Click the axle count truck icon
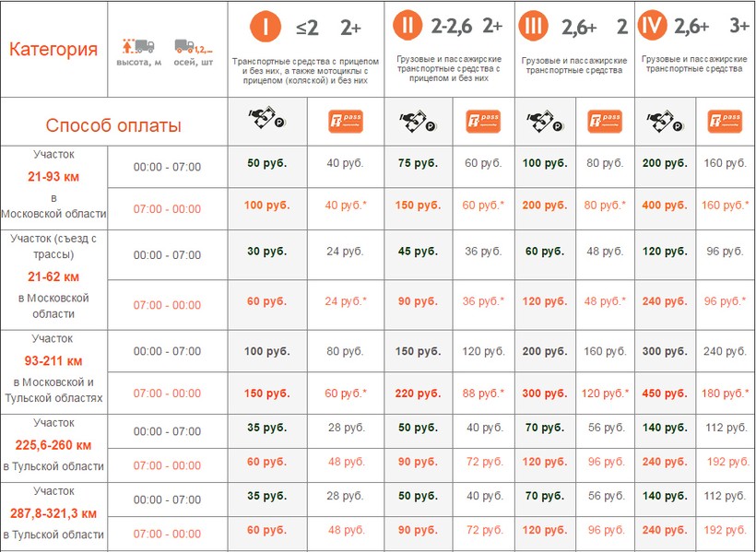The height and width of the screenshot is (552, 756). click(193, 45)
